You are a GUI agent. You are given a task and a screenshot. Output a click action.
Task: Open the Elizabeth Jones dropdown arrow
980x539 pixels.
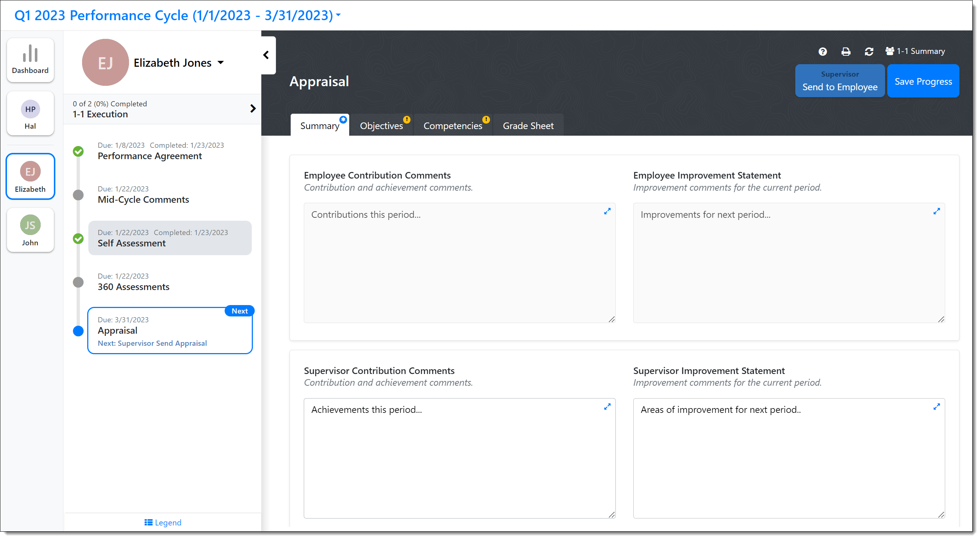point(221,62)
